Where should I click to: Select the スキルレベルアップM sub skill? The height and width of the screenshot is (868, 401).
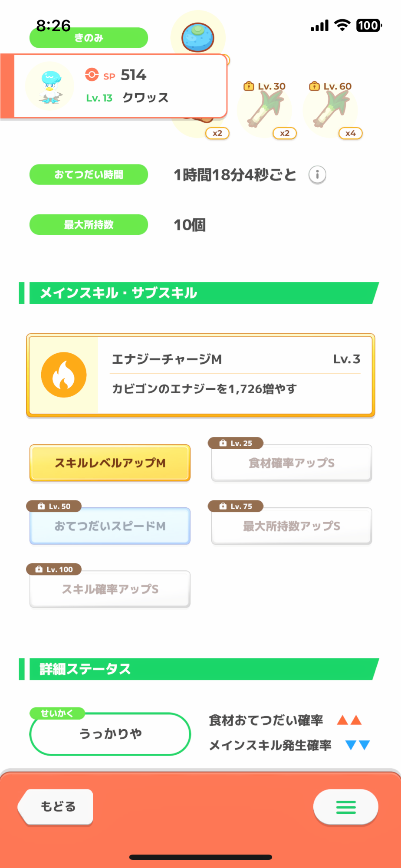110,463
